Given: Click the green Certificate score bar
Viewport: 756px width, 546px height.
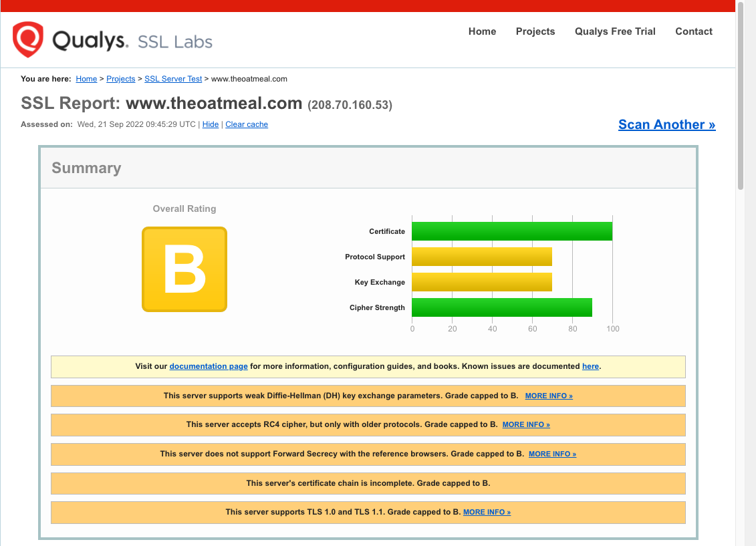Looking at the screenshot, I should tap(511, 231).
